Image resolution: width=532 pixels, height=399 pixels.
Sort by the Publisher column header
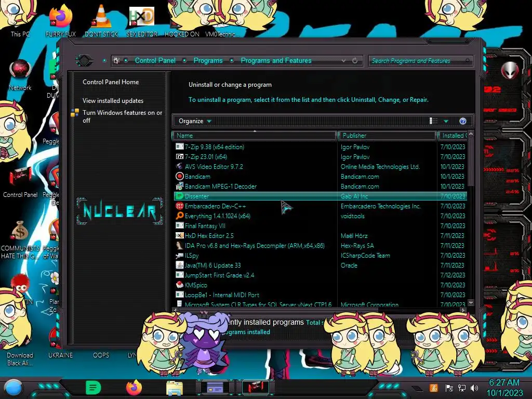[387, 136]
